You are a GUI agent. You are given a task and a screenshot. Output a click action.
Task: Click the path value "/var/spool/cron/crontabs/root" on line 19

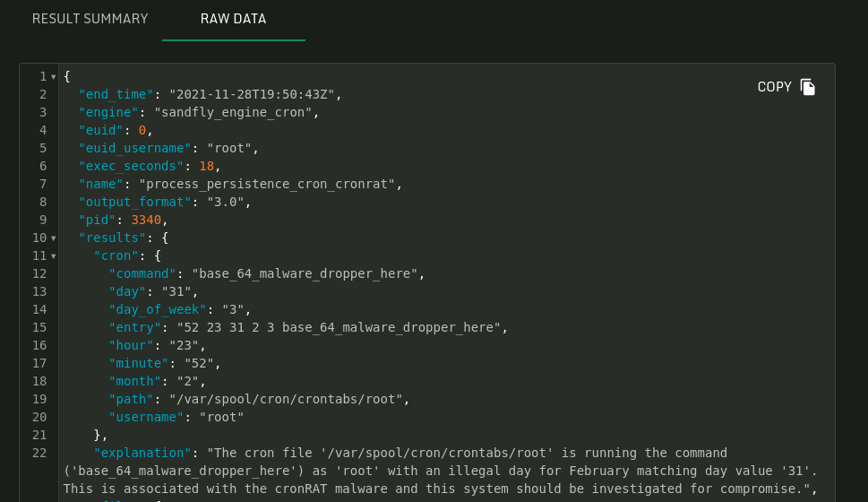[x=286, y=399]
